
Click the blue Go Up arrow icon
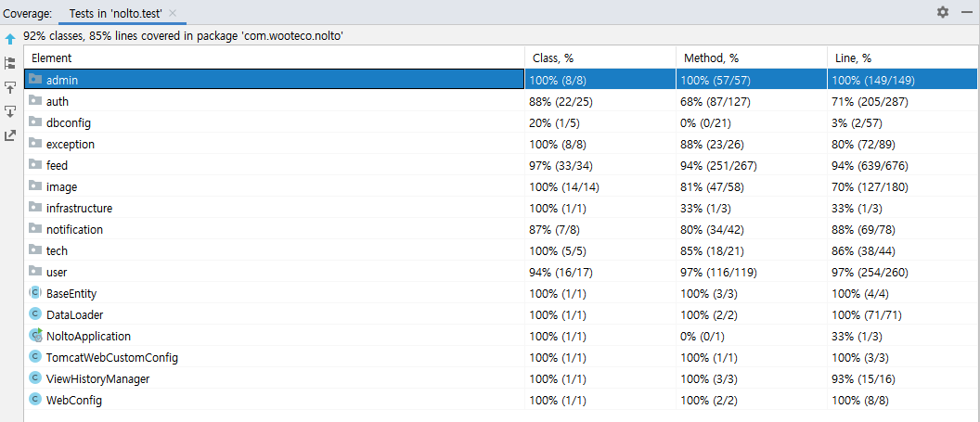point(10,39)
